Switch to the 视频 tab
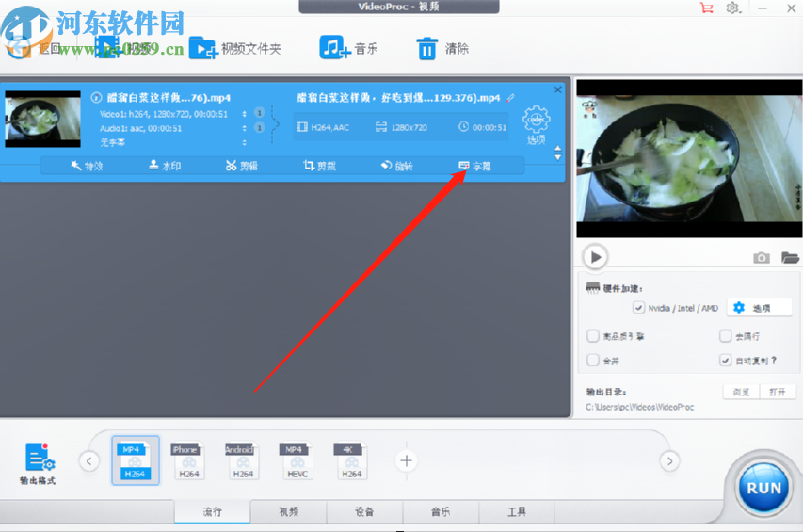The image size is (803, 532). [288, 511]
